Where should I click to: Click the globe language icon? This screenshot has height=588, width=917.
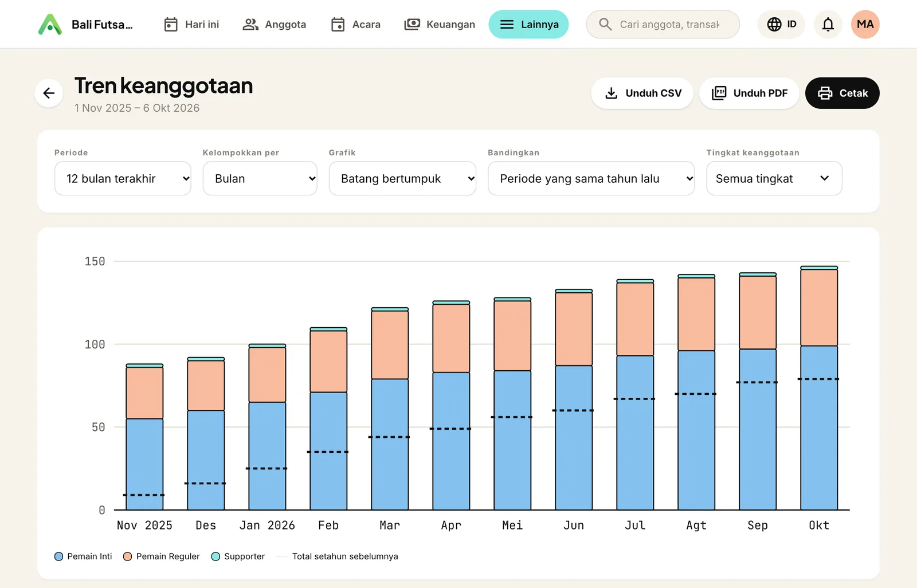(x=774, y=24)
